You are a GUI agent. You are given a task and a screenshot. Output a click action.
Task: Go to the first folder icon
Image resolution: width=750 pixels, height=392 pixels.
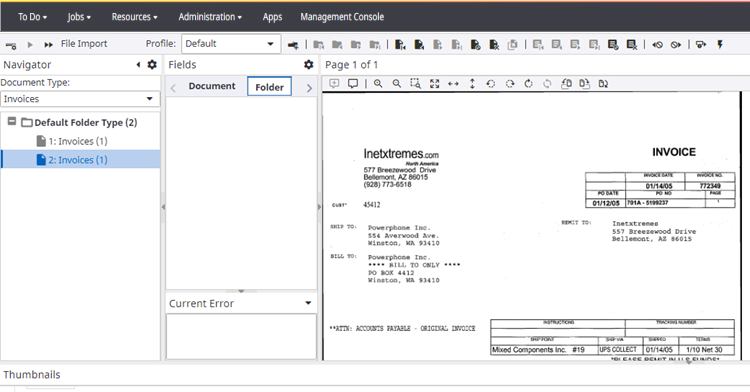319,45
